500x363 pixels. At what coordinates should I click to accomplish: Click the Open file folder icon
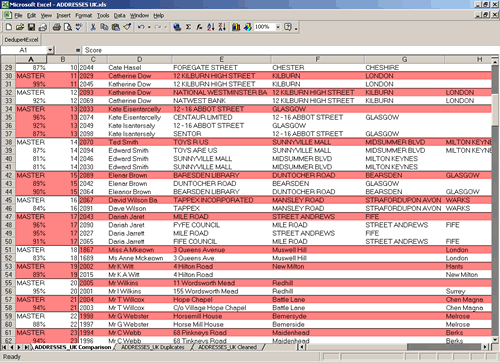point(20,27)
